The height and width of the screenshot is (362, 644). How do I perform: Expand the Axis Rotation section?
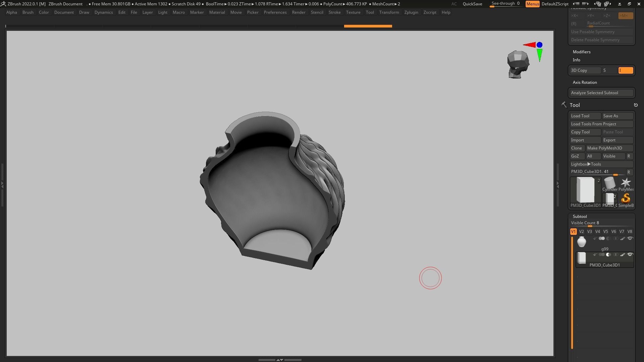(x=585, y=82)
